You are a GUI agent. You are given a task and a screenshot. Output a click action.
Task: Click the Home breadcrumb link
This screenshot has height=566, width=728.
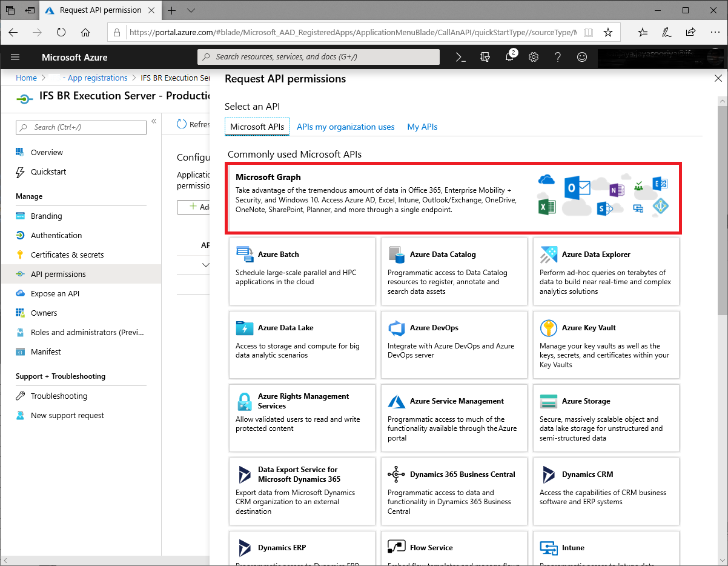click(x=26, y=78)
